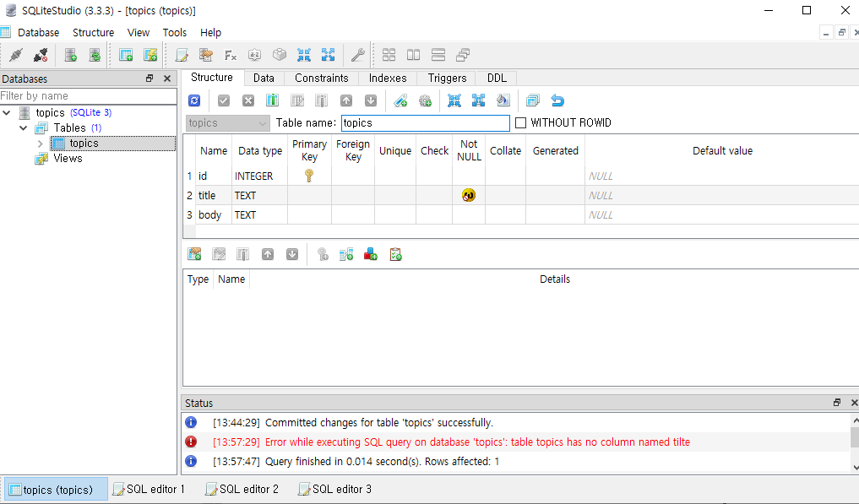Toggle WITHOUT ROWID checkbox
The height and width of the screenshot is (504, 859).
[x=521, y=122]
